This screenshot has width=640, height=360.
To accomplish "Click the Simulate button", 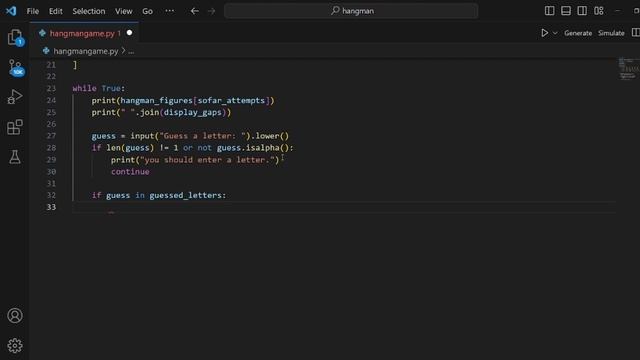I will [x=611, y=33].
